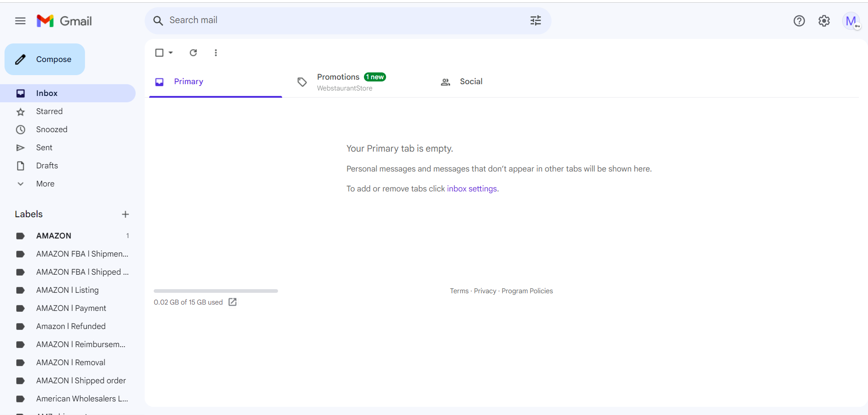
Task: Click the Gmail logo
Action: click(x=64, y=21)
